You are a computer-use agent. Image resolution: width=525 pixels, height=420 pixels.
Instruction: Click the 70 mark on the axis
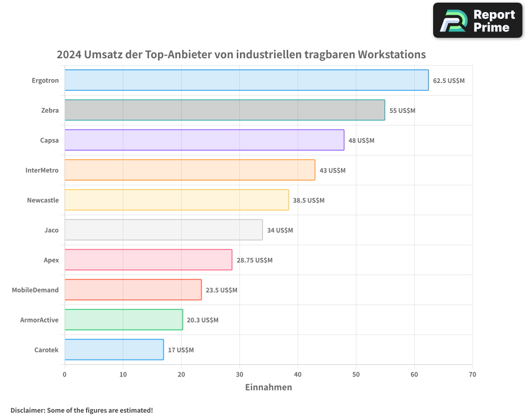472,374
